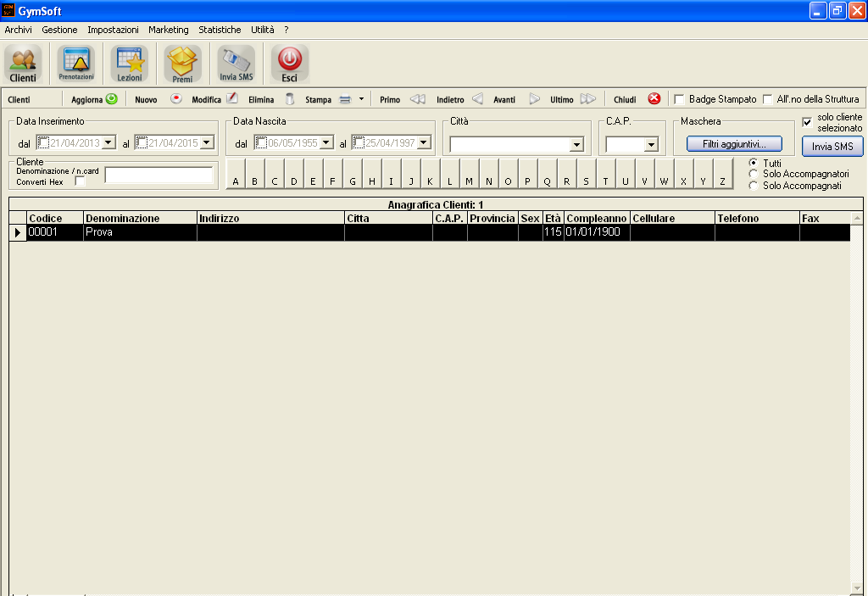Select the Solo Accompagnatori radio button
Image resolution: width=868 pixels, height=596 pixels.
click(754, 174)
